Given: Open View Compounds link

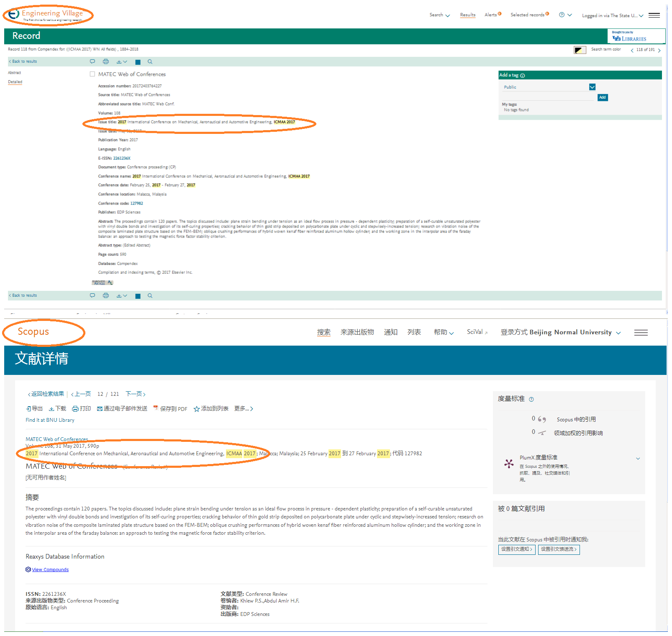Looking at the screenshot, I should click(50, 569).
